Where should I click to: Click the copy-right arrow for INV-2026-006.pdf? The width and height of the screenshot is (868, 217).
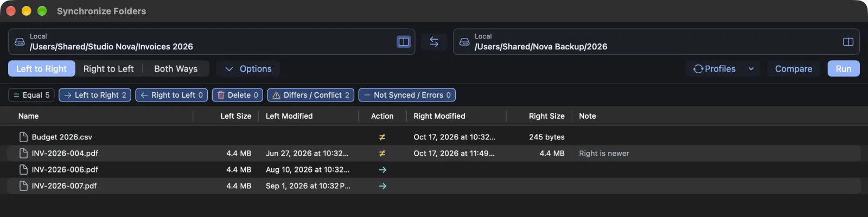coord(382,170)
